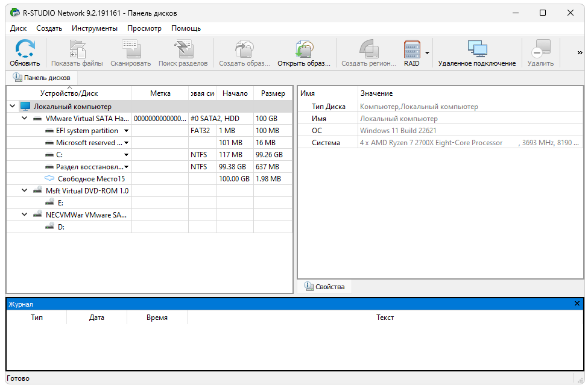Click the Тип Диска property name
Image resolution: width=588 pixels, height=388 pixels.
(329, 107)
